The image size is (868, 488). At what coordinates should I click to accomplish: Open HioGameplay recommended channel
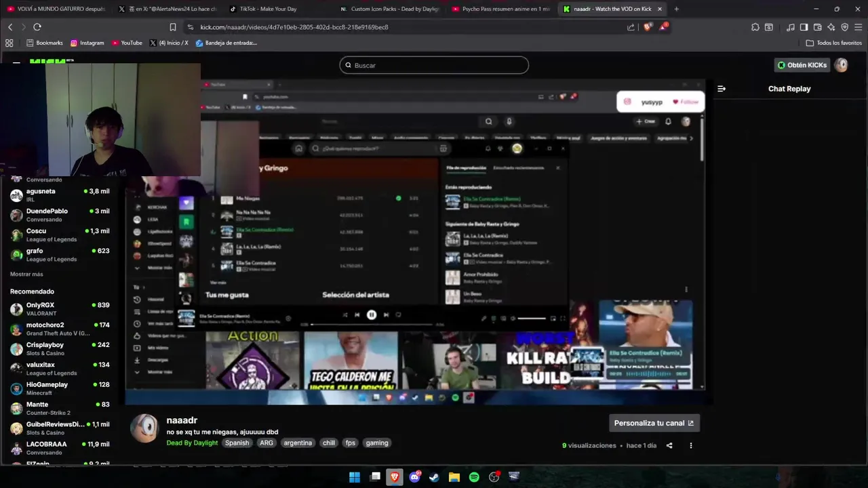(60, 388)
